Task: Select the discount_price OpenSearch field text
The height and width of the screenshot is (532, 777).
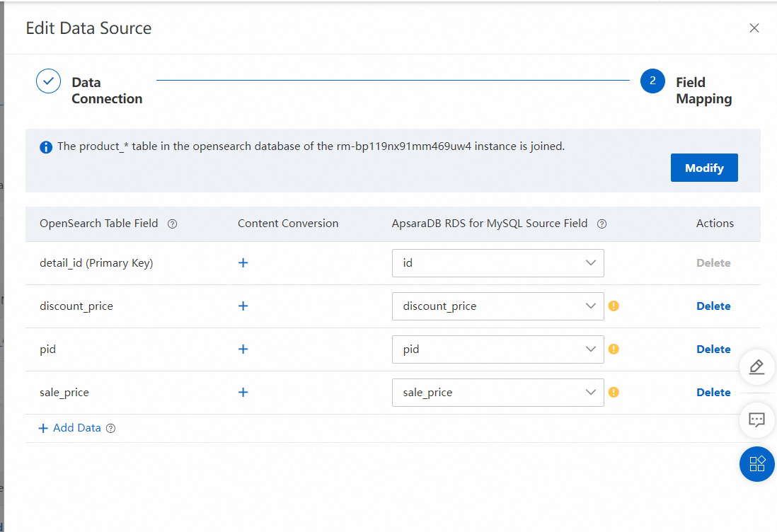Action: point(76,306)
